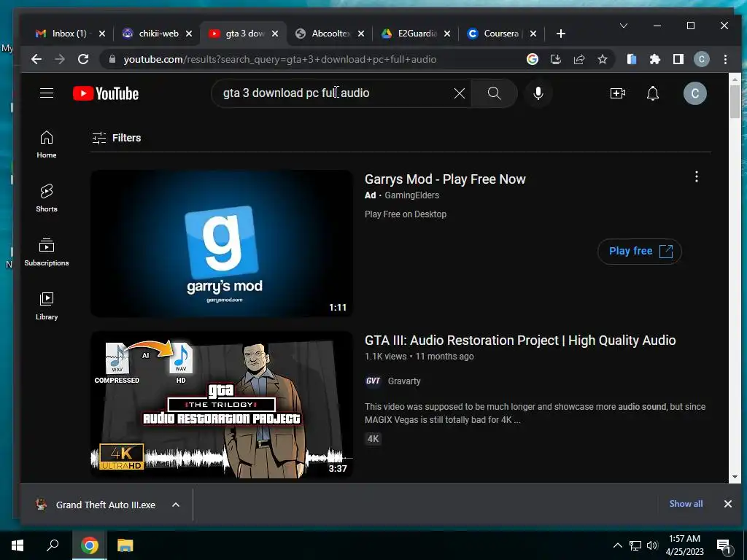Open Subscriptions in the sidebar
This screenshot has height=560, width=747.
[x=47, y=252]
